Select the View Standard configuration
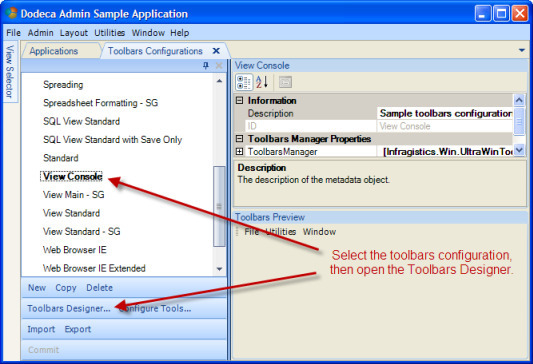This screenshot has height=364, width=533. coord(71,213)
